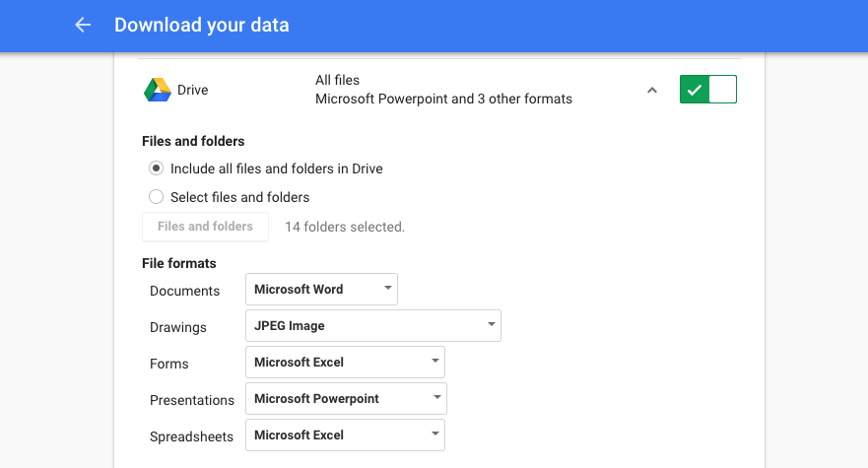The width and height of the screenshot is (868, 468).
Task: Toggle the Drive export switch off
Action: [708, 90]
